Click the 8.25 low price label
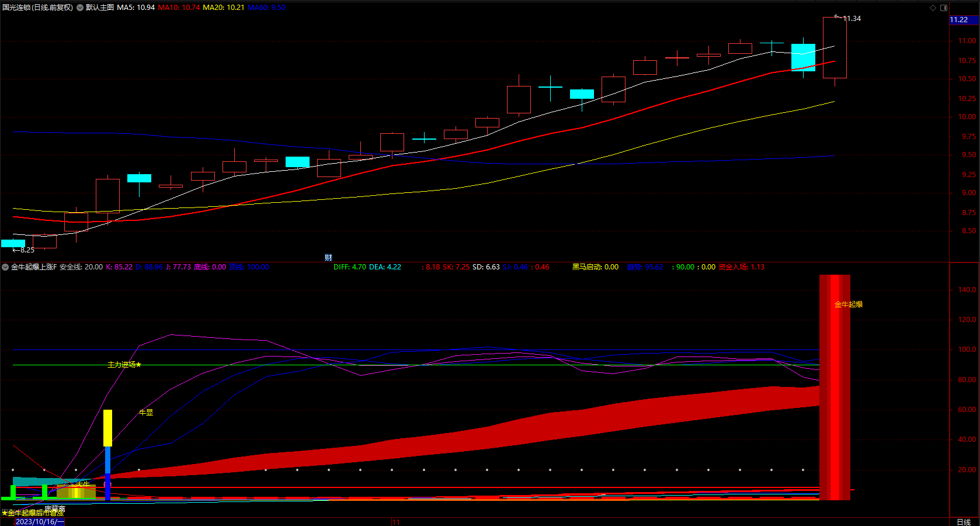The width and height of the screenshot is (980, 526). 27,250
